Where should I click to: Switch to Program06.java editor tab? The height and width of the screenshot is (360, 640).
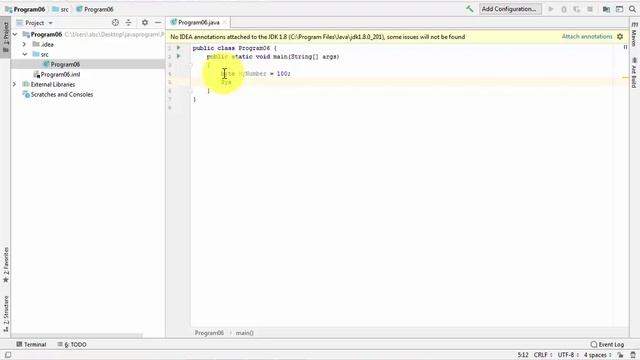tap(199, 22)
